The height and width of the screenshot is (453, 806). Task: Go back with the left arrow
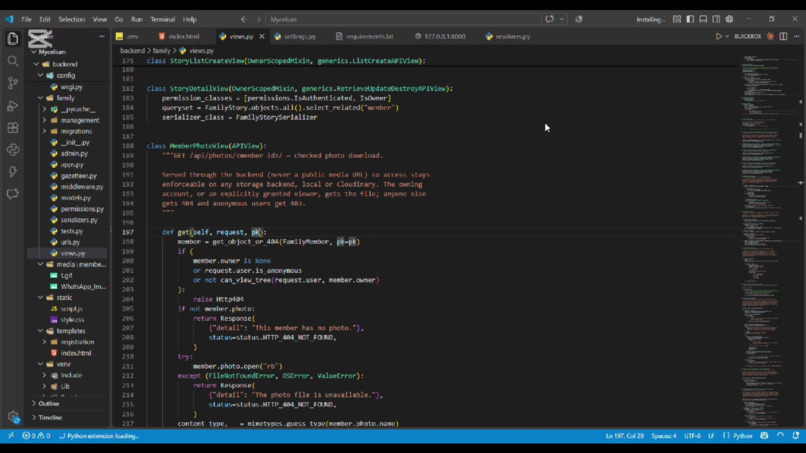tap(244, 20)
